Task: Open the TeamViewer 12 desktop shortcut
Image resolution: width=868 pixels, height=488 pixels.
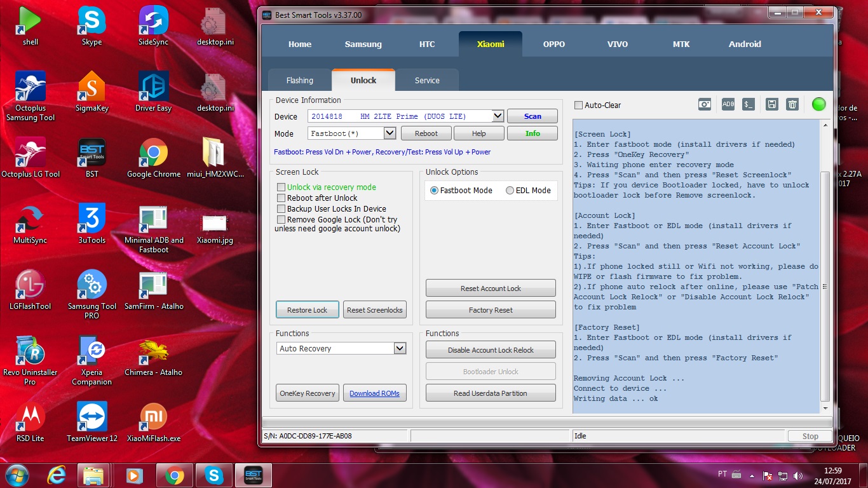Action: point(92,423)
